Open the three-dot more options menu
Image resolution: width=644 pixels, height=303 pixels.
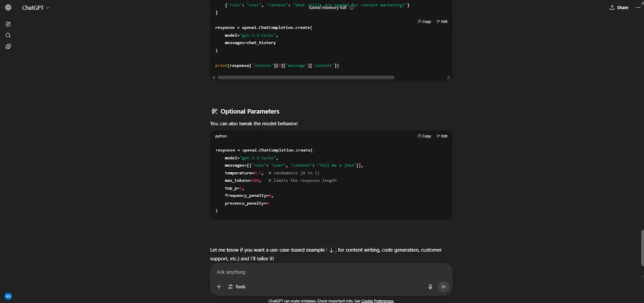638,8
